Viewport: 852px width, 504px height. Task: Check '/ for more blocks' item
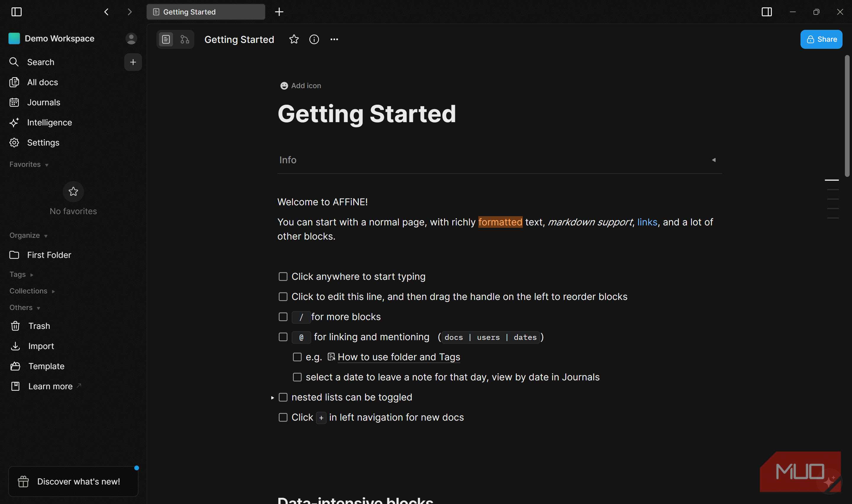point(283,316)
